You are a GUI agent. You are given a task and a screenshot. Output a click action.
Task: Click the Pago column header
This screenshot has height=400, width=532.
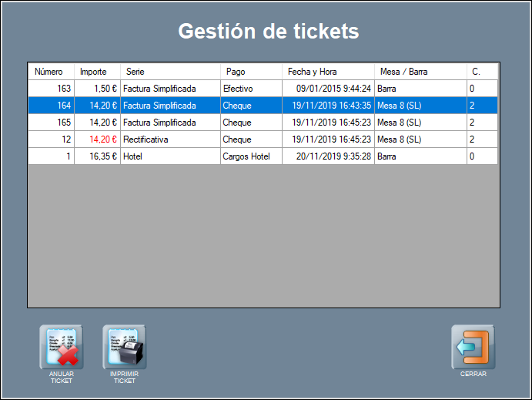(x=250, y=72)
